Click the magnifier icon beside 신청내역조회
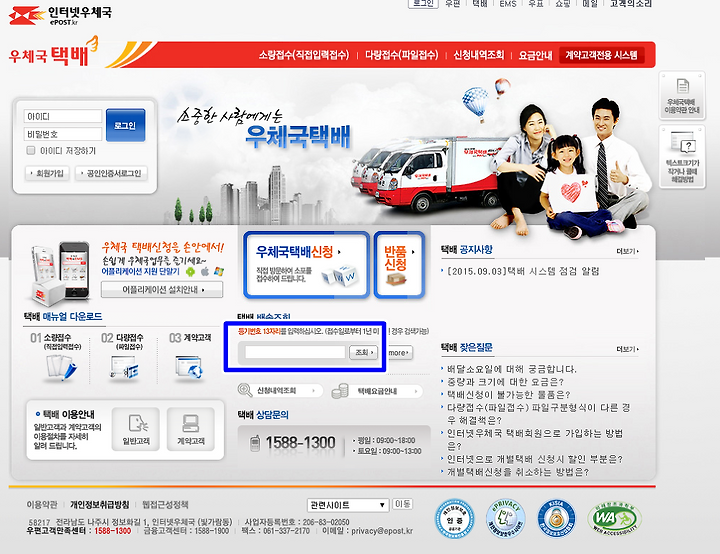Screen dimensions: 720x554 pyautogui.click(x=245, y=390)
